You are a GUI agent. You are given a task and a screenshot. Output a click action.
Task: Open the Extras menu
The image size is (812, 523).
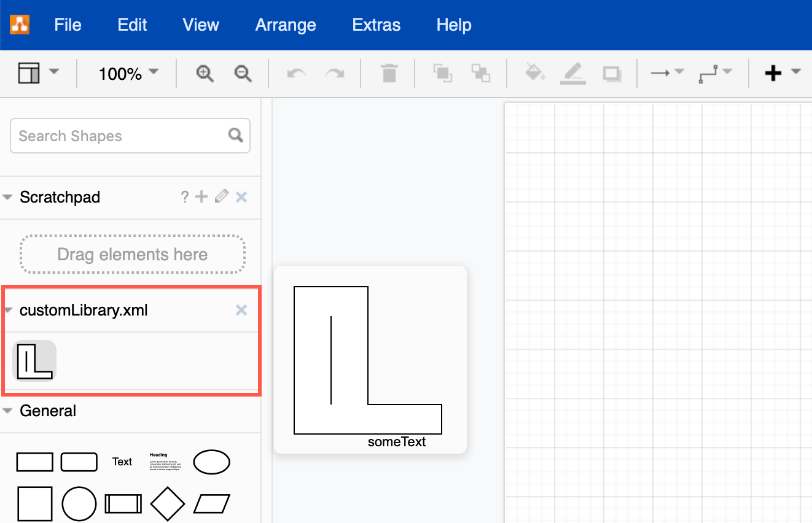tap(376, 25)
